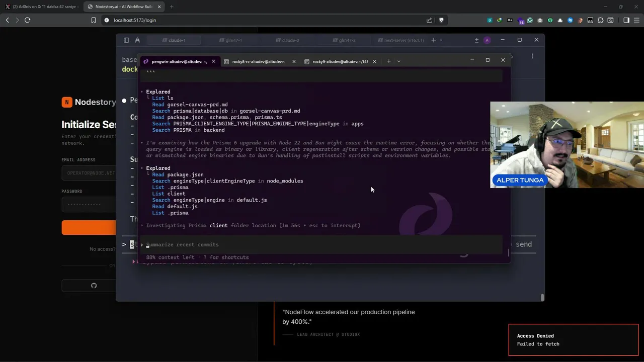Toggle sidebar icon in Warp window
Viewport: 644px width, 362px height.
(126, 40)
